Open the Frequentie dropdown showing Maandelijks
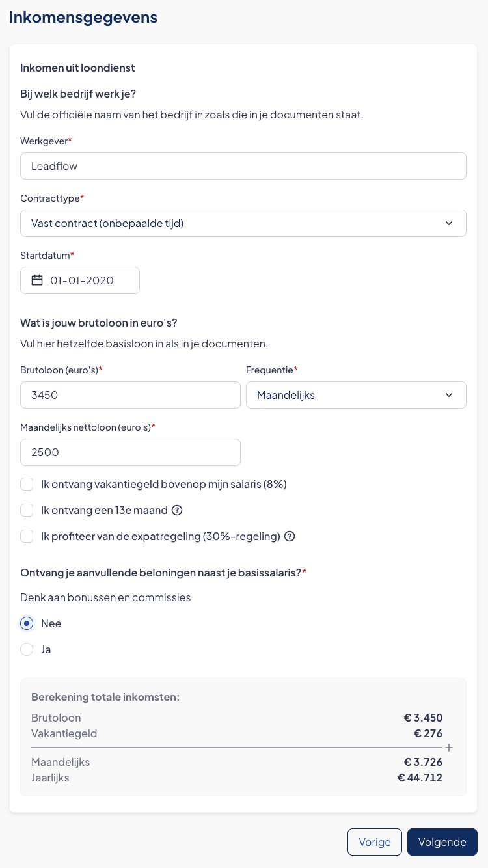The image size is (488, 868). (355, 395)
